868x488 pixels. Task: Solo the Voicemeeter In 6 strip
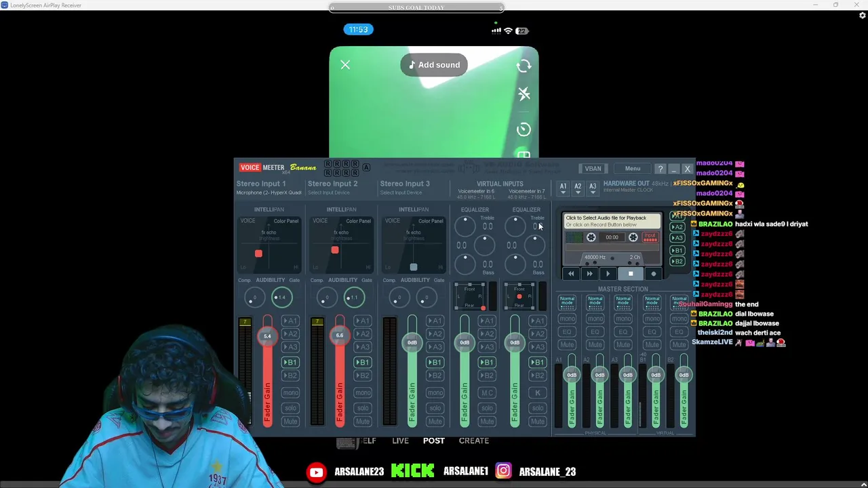click(487, 408)
